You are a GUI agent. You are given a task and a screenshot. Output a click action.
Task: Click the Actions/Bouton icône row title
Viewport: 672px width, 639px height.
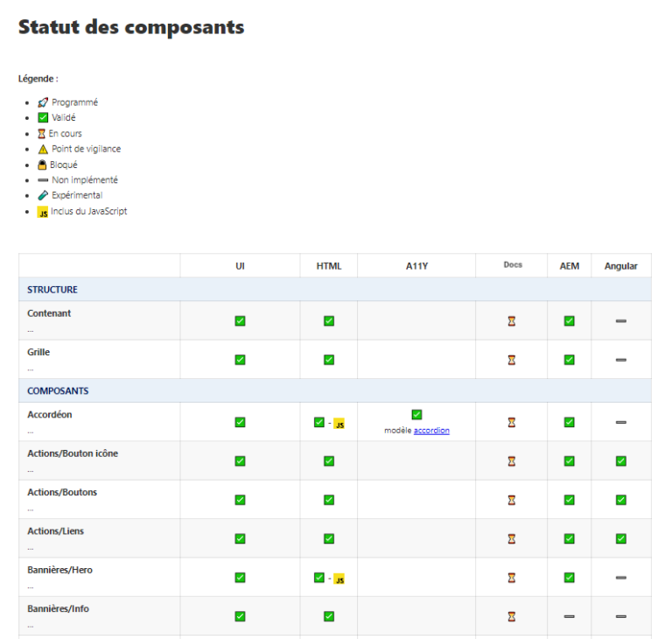(x=73, y=453)
